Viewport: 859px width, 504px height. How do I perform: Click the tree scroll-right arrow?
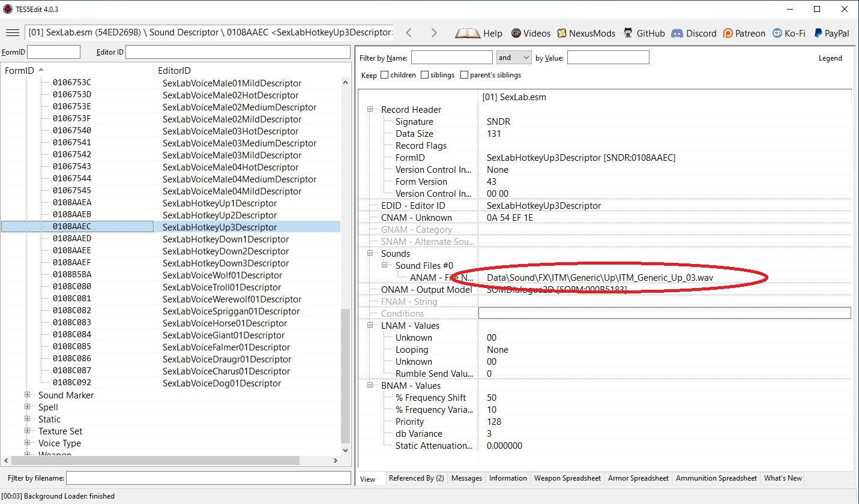[x=336, y=460]
